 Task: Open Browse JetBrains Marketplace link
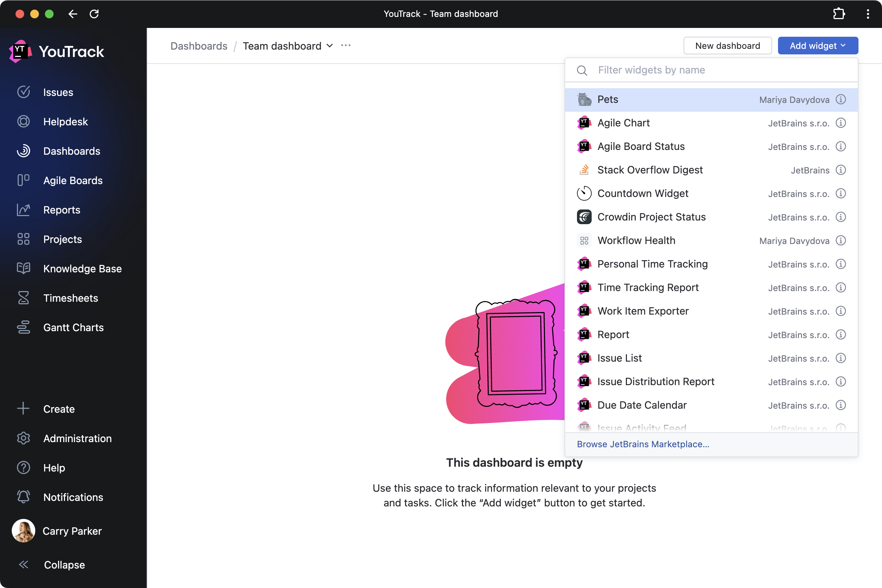[642, 444]
